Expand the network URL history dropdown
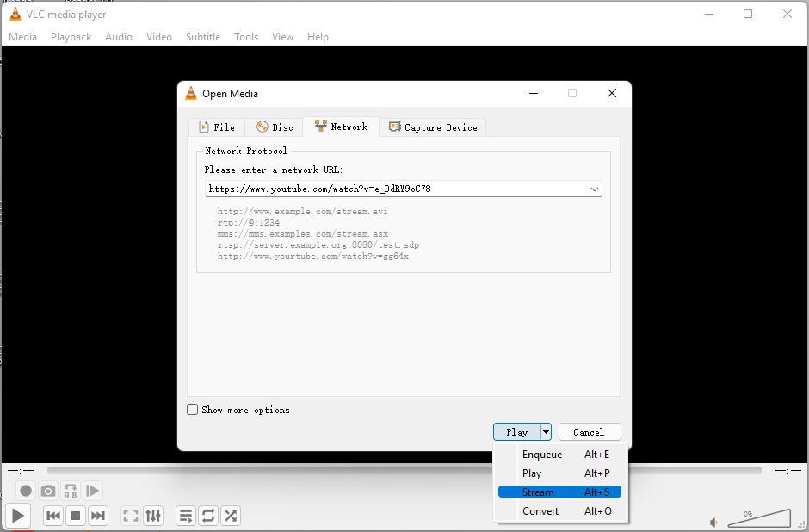Image resolution: width=809 pixels, height=532 pixels. [595, 189]
